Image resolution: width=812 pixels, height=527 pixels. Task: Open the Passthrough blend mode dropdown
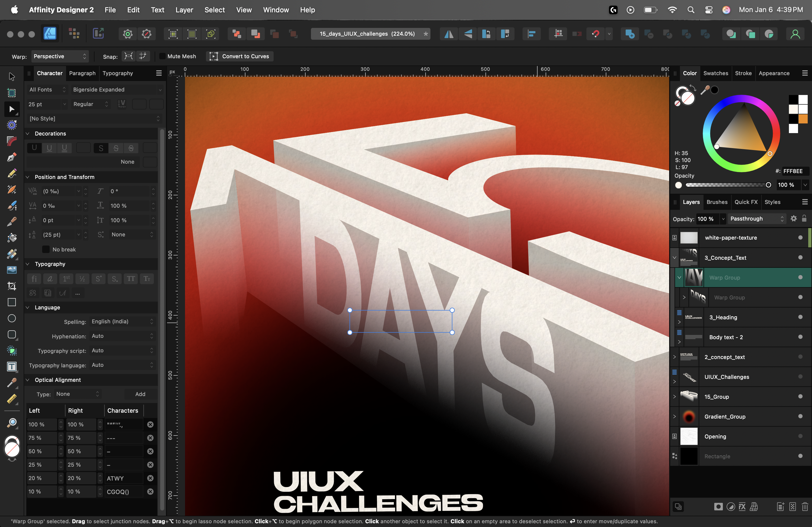757,218
